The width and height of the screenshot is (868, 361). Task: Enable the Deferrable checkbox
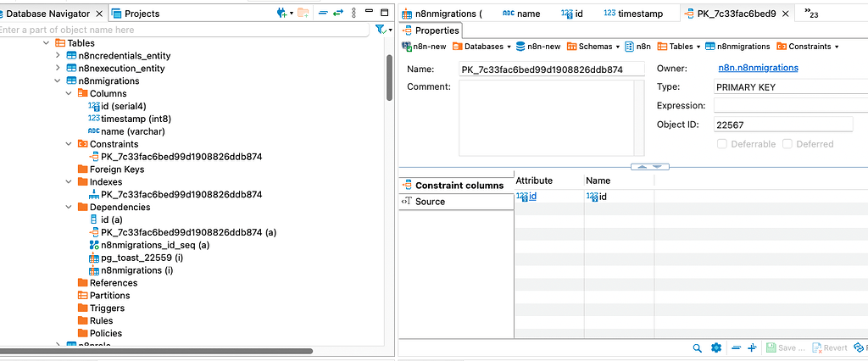click(723, 144)
